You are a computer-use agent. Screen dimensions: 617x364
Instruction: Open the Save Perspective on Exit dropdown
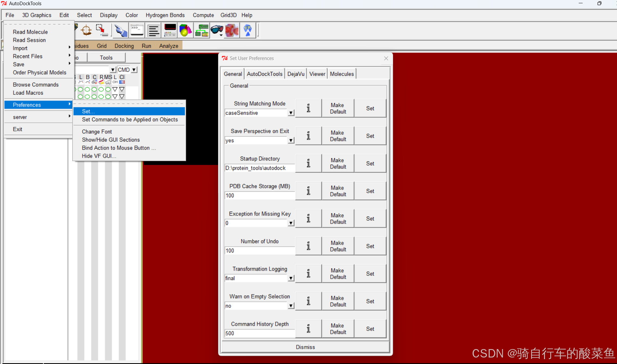[x=291, y=140]
